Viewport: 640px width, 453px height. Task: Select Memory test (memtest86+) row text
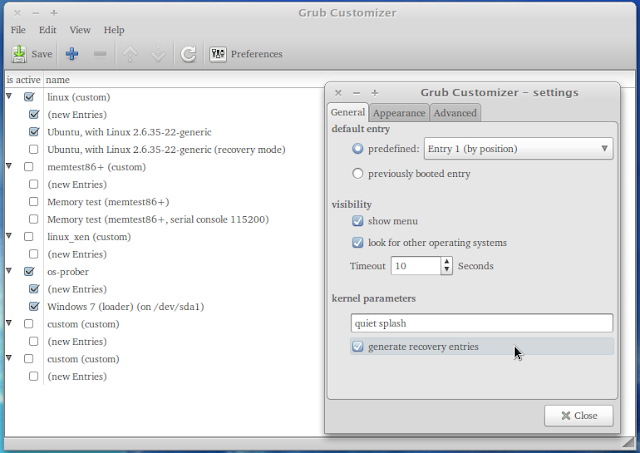click(x=108, y=202)
